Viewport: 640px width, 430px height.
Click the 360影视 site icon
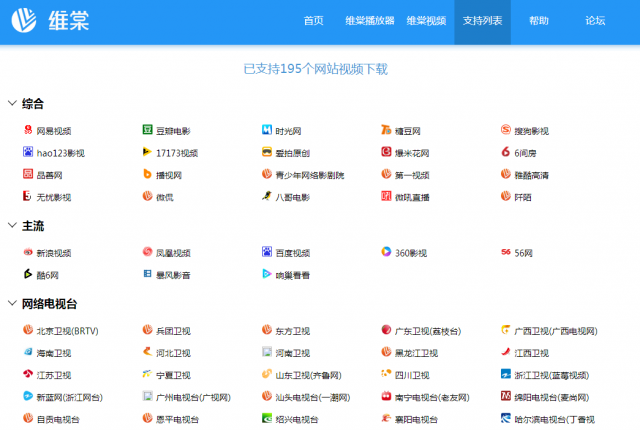pos(386,252)
